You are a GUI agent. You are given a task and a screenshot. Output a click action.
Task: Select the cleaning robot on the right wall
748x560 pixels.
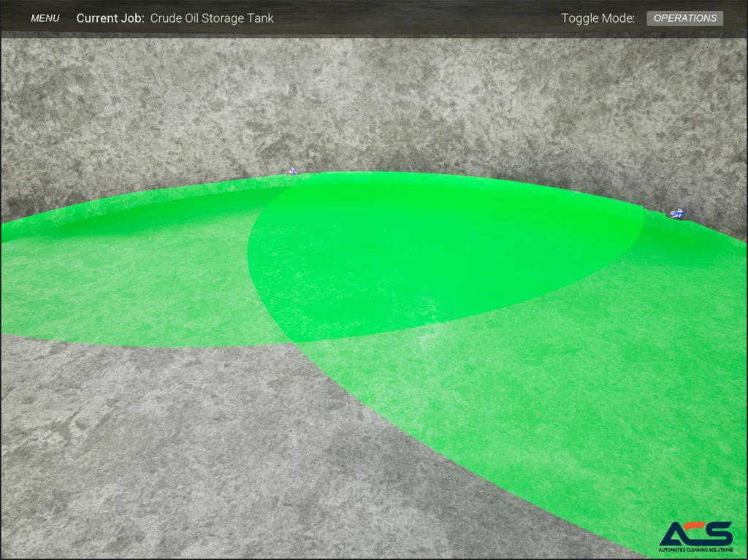pos(677,213)
